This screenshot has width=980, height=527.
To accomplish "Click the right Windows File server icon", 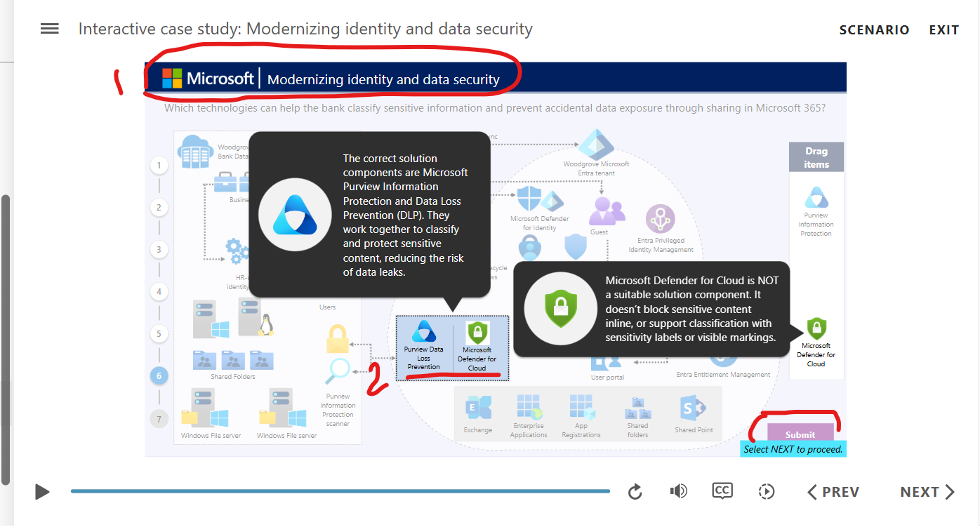I will click(283, 409).
